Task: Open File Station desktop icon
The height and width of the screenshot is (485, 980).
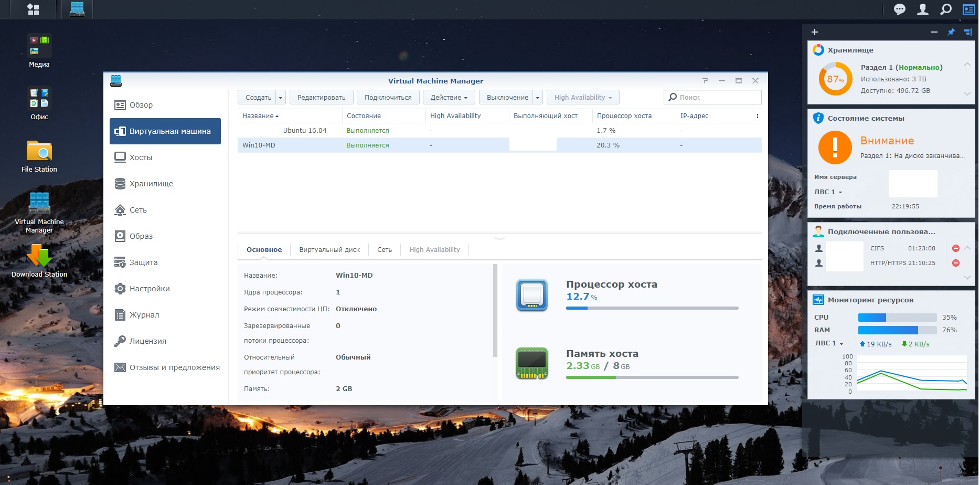Action: [x=39, y=156]
